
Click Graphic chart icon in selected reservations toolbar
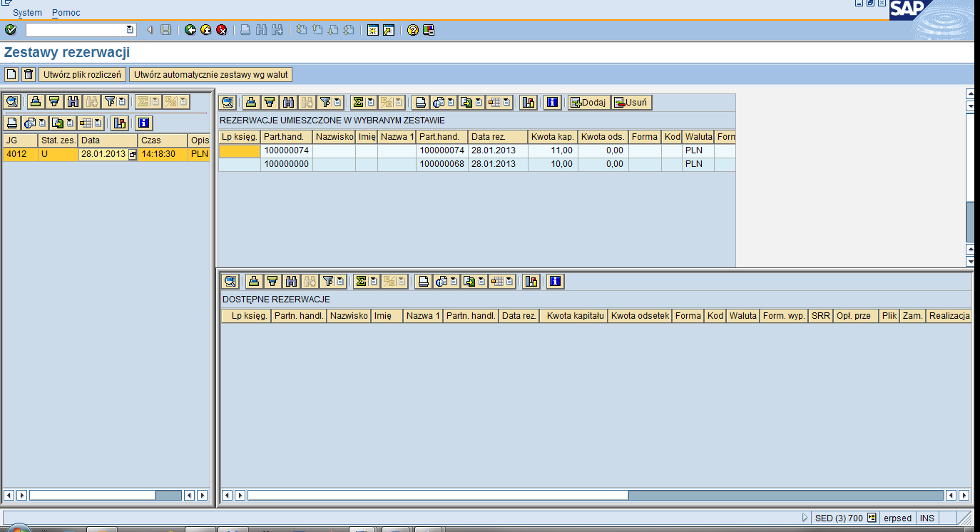coord(528,102)
